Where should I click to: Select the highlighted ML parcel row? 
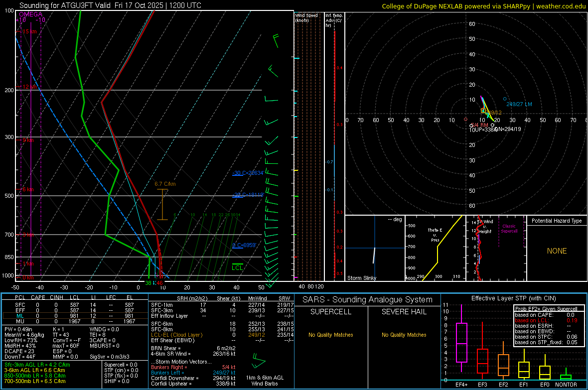pos(74,316)
